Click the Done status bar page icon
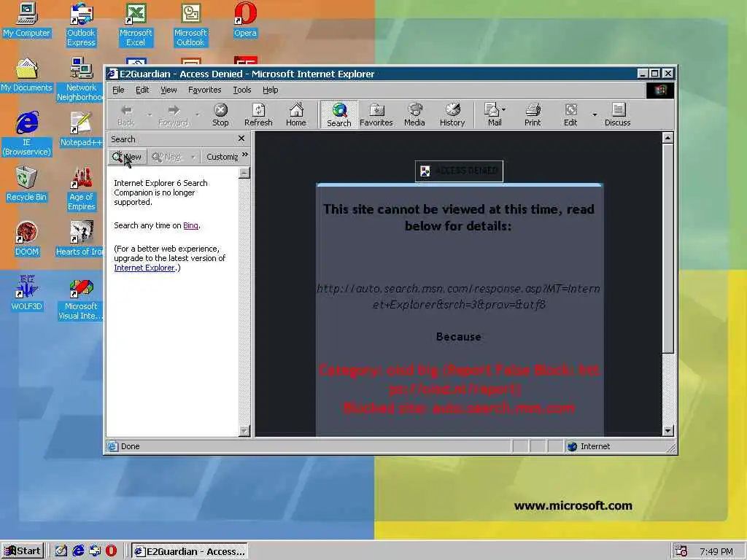747x560 pixels. (112, 446)
